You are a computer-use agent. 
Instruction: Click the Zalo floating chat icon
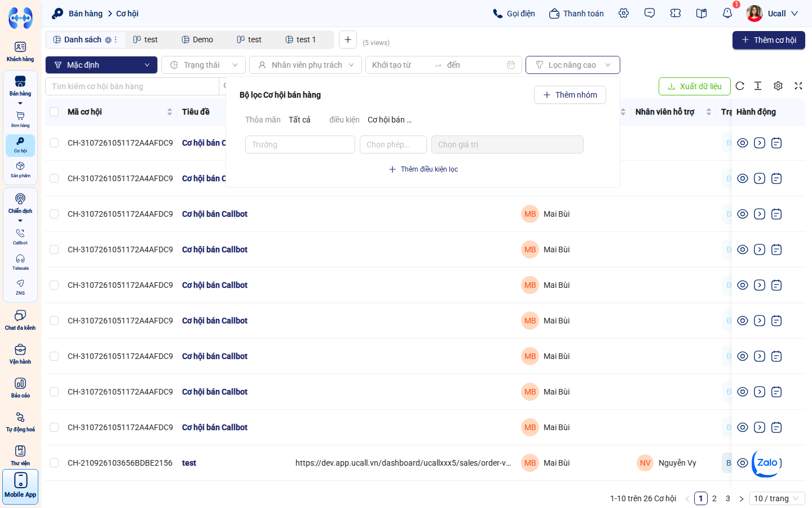click(767, 463)
